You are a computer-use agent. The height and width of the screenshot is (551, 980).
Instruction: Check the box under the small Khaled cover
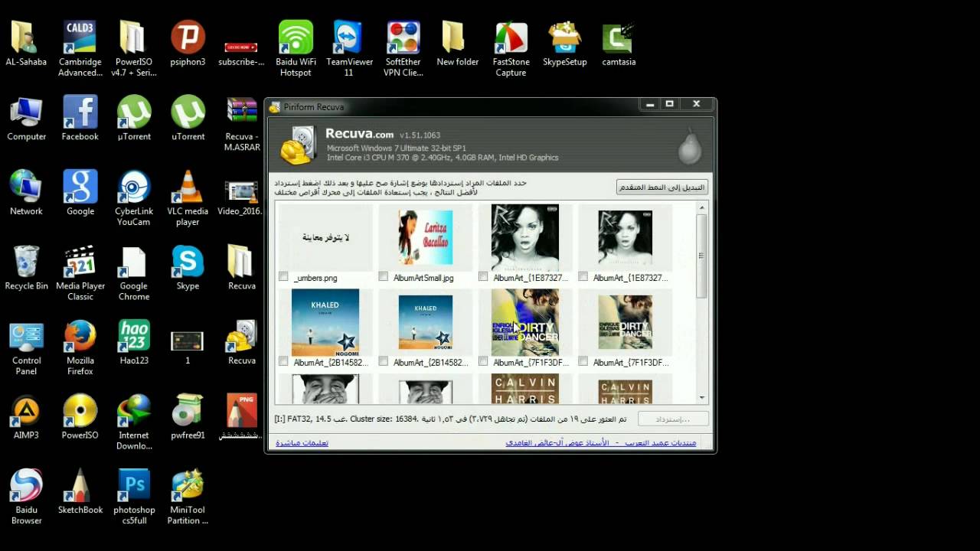383,361
